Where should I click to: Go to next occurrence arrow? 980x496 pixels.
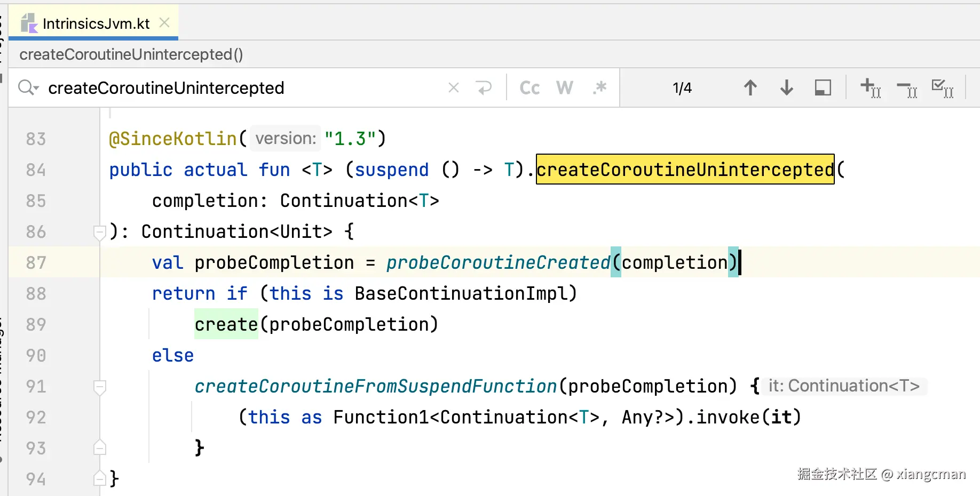point(786,87)
